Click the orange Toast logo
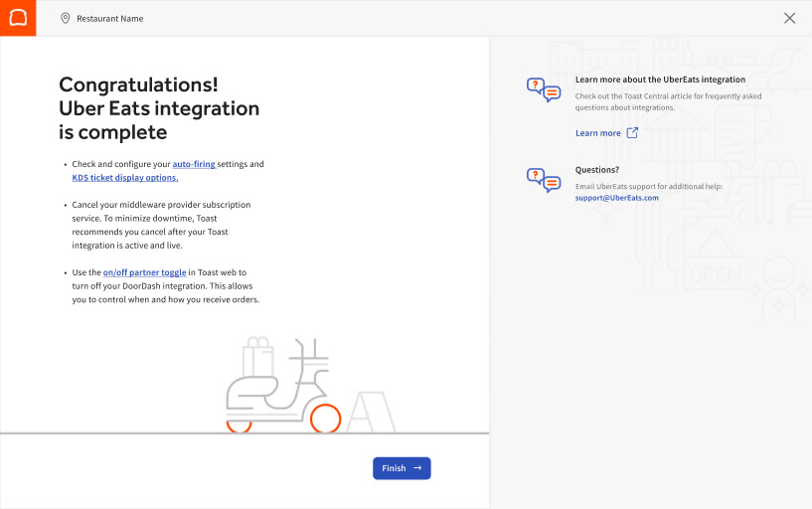The width and height of the screenshot is (812, 509). [x=18, y=18]
